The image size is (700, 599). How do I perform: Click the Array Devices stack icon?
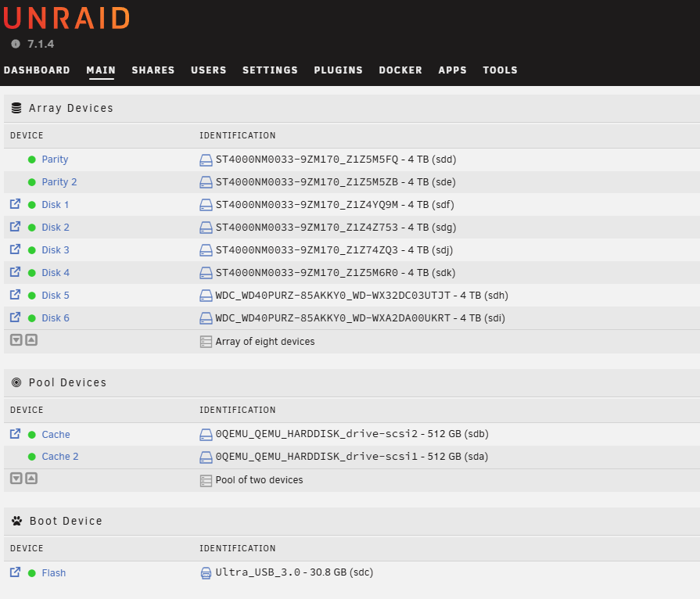point(16,108)
